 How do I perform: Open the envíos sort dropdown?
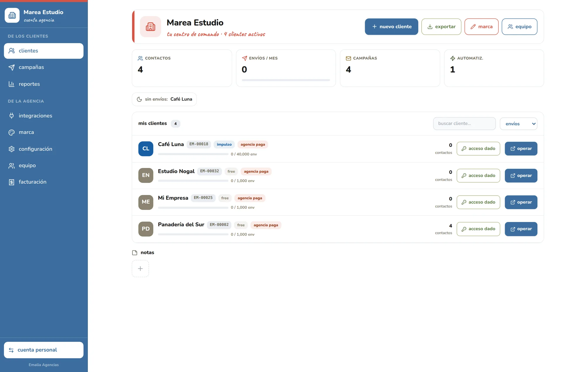tap(519, 124)
